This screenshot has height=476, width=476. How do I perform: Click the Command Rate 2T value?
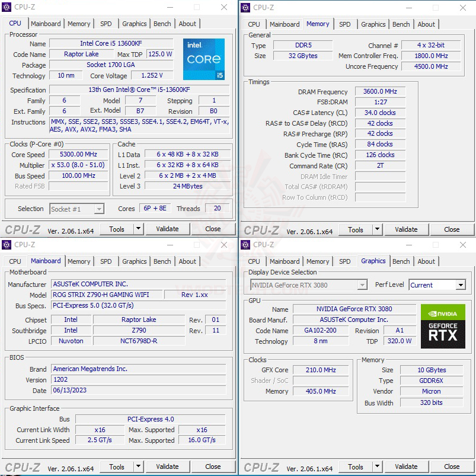click(380, 165)
